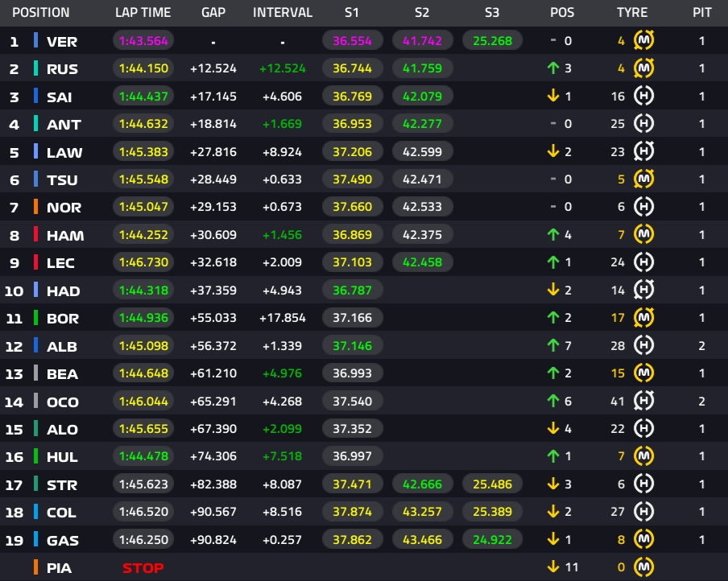The width and height of the screenshot is (728, 581).
Task: Click the hard tyre icon in OCO row
Action: pyautogui.click(x=644, y=401)
